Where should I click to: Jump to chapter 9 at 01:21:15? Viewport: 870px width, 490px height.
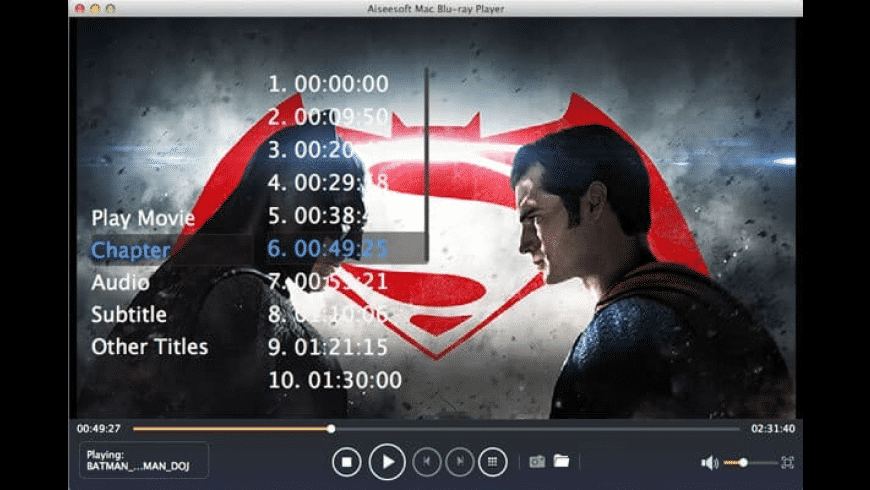(328, 347)
